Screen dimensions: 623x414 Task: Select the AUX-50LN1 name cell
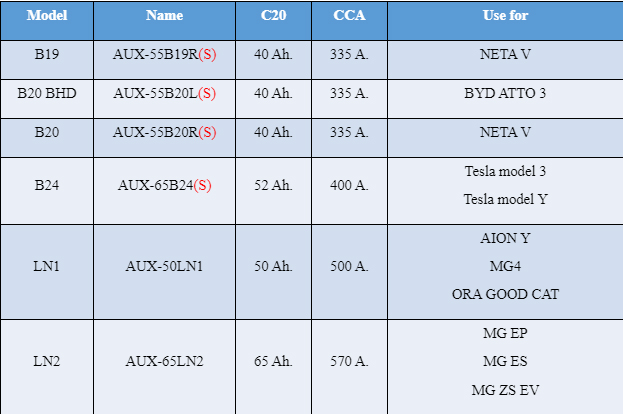click(x=164, y=272)
